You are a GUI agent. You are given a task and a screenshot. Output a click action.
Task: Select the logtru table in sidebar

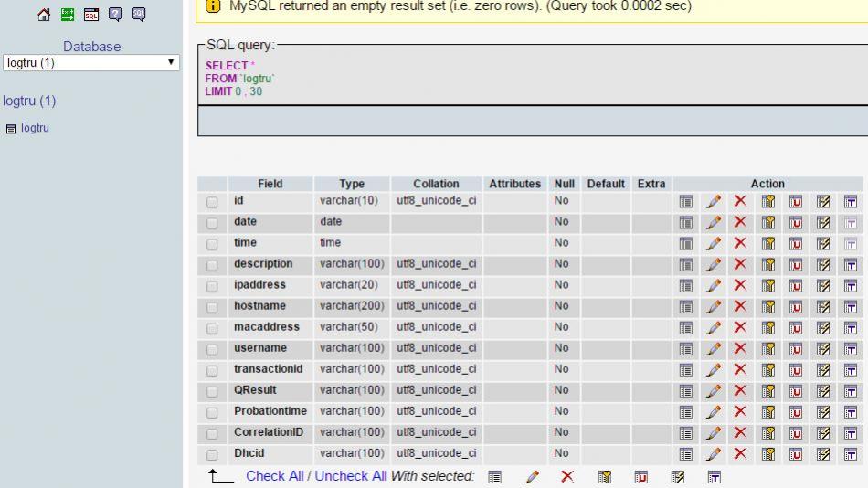[x=35, y=128]
